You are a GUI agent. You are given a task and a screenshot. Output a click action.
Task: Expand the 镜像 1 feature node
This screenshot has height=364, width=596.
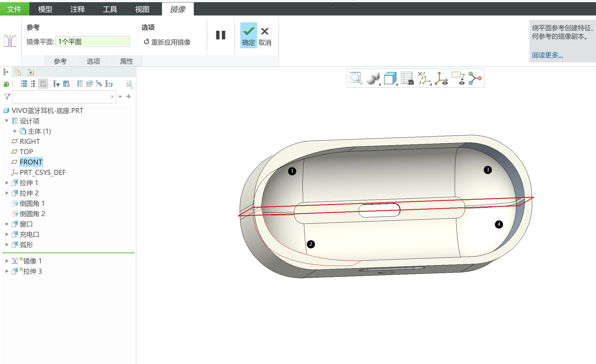point(7,261)
